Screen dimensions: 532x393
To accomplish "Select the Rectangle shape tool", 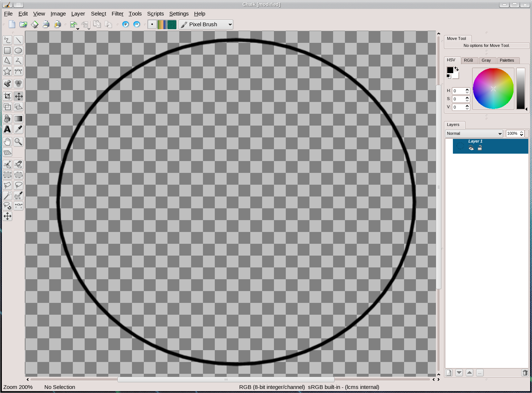I will point(7,50).
